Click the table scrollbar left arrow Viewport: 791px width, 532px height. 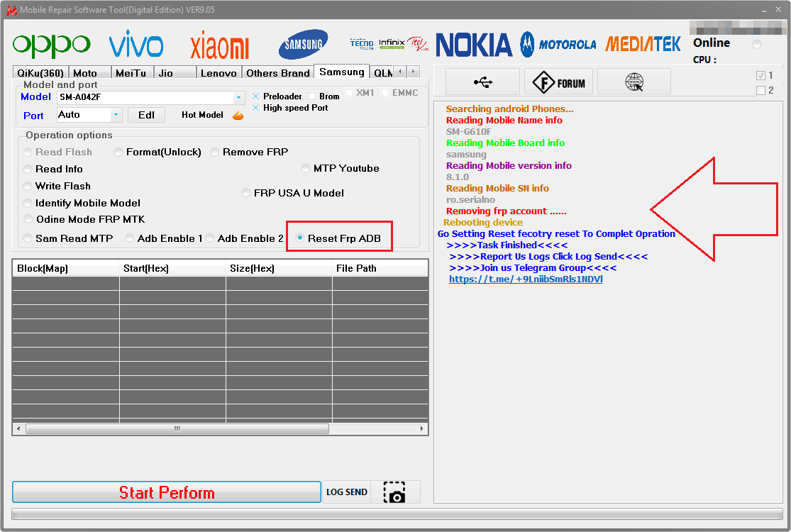[x=18, y=428]
